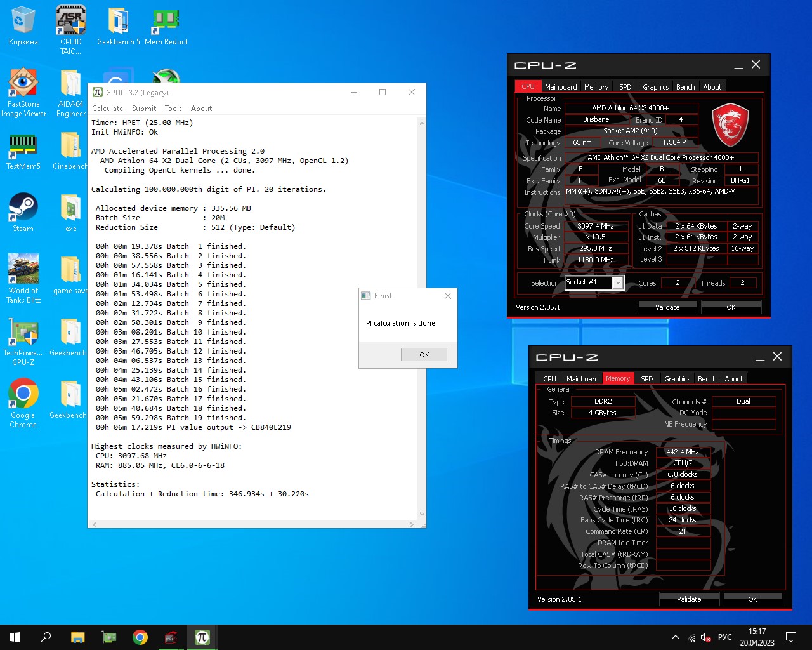Open File Explorer from the taskbar
This screenshot has height=650, width=812.
point(77,637)
